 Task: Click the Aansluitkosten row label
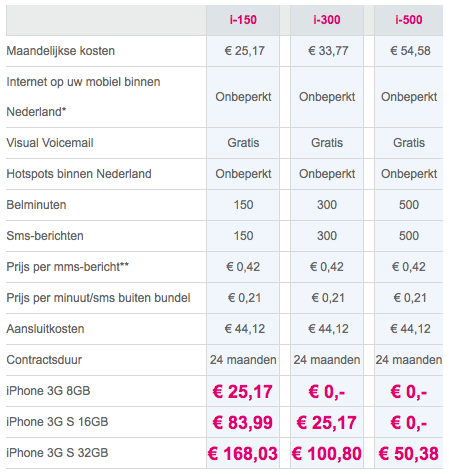(x=45, y=329)
